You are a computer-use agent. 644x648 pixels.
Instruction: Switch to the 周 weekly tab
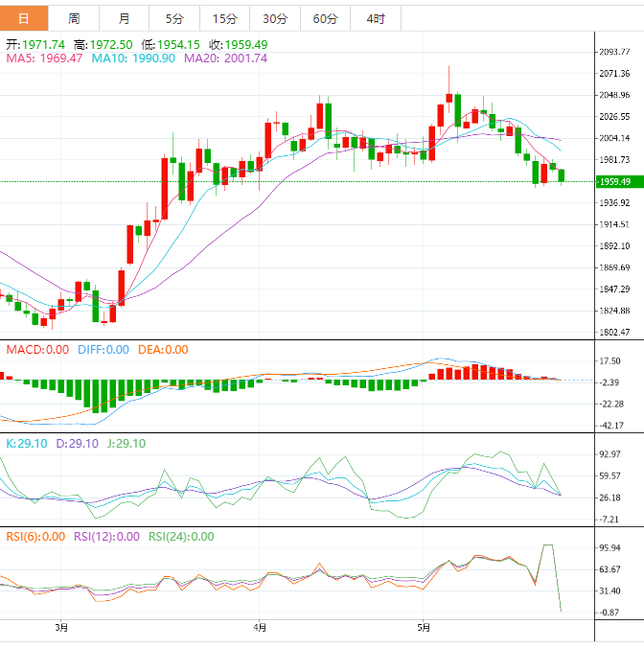[x=75, y=18]
